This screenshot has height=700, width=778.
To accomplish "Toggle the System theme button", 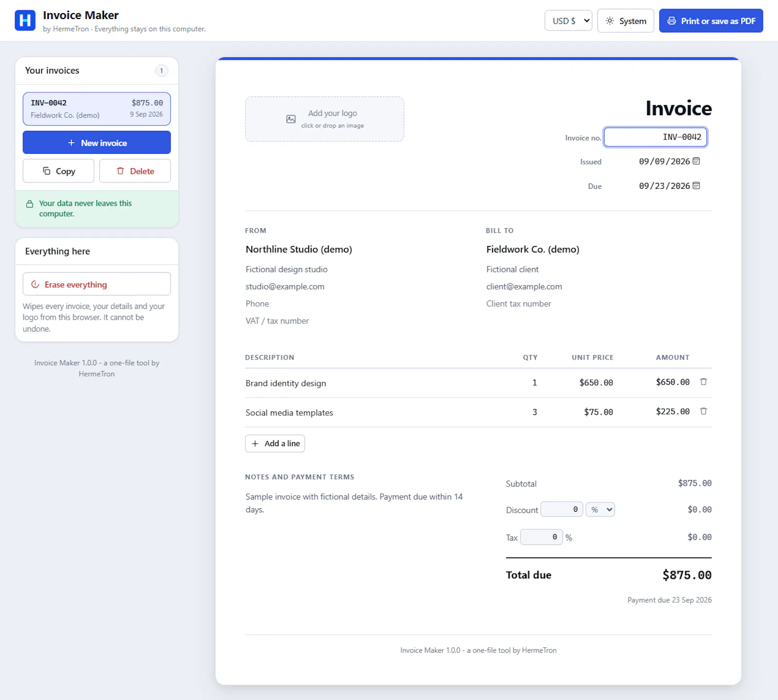I will (625, 21).
